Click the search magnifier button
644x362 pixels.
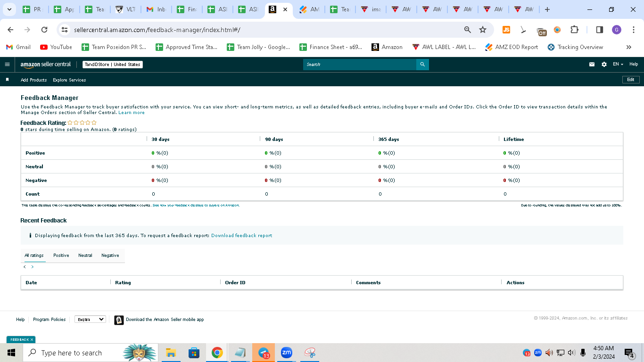pos(422,65)
